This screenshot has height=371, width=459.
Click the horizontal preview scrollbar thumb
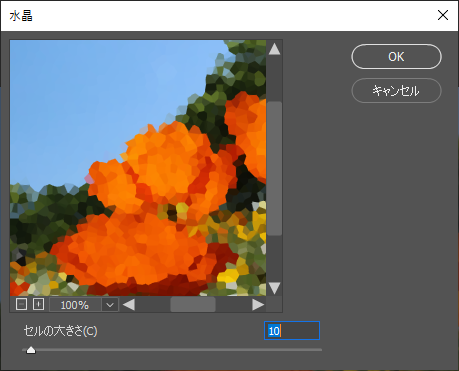(193, 305)
